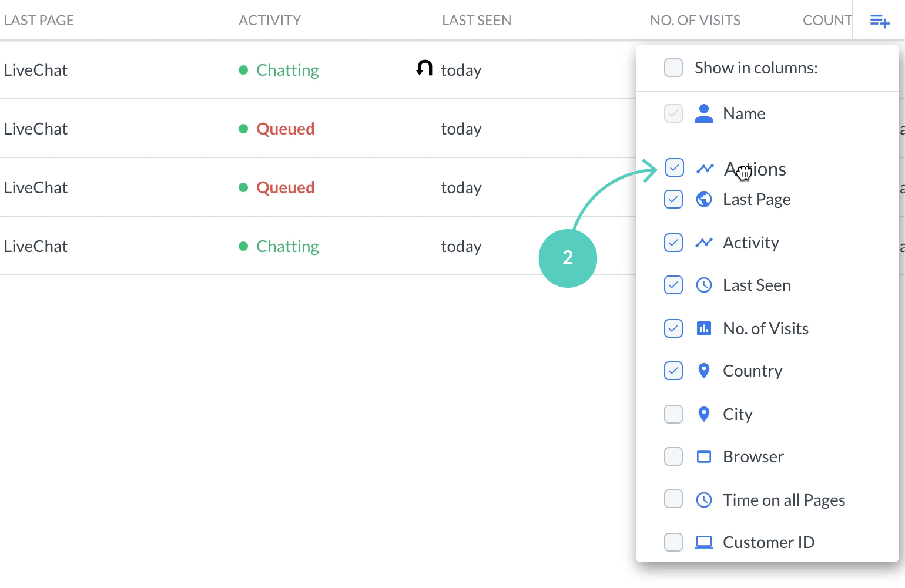Click LiveChat in the first row
The height and width of the screenshot is (588, 905).
(35, 70)
